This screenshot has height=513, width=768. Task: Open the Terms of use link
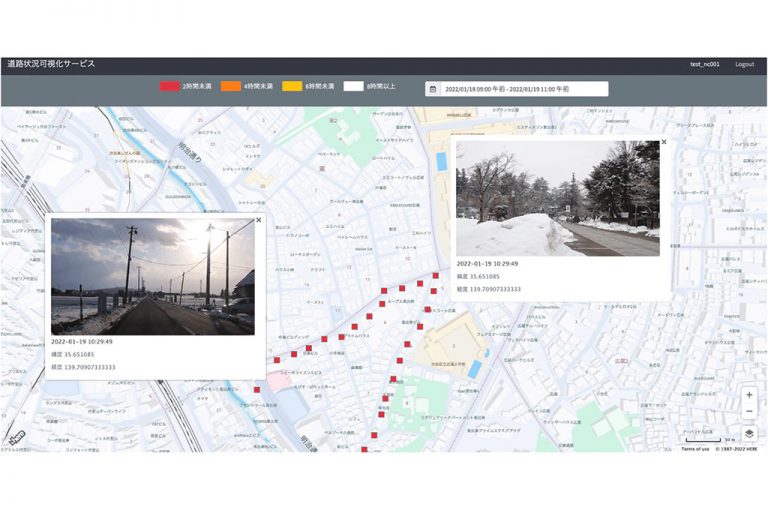click(695, 449)
